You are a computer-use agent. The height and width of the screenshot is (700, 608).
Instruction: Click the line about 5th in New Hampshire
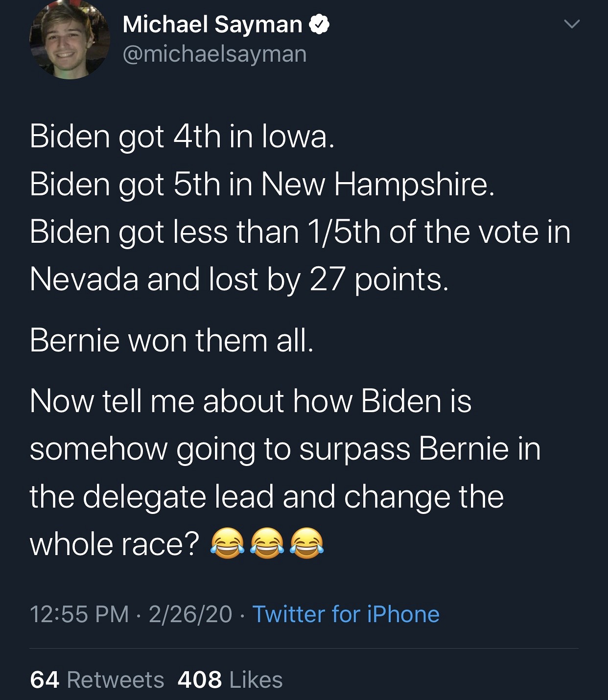[x=262, y=184]
